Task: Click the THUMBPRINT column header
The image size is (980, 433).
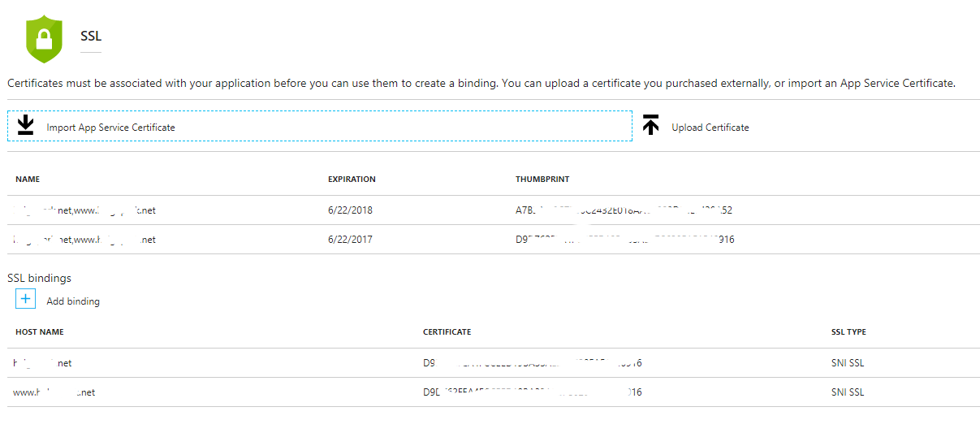Action: pos(540,180)
